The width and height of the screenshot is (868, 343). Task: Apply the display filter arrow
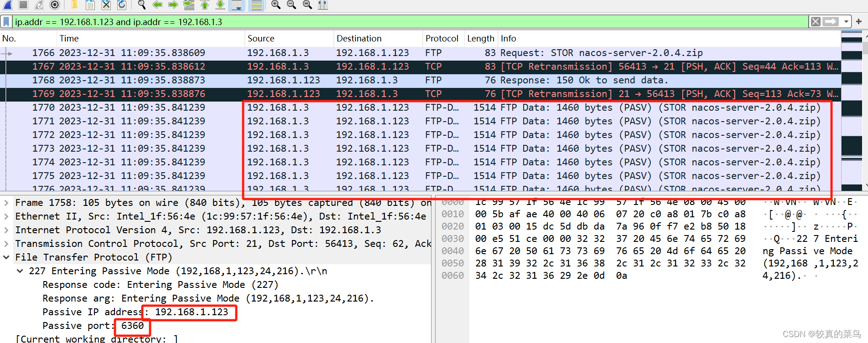click(831, 21)
